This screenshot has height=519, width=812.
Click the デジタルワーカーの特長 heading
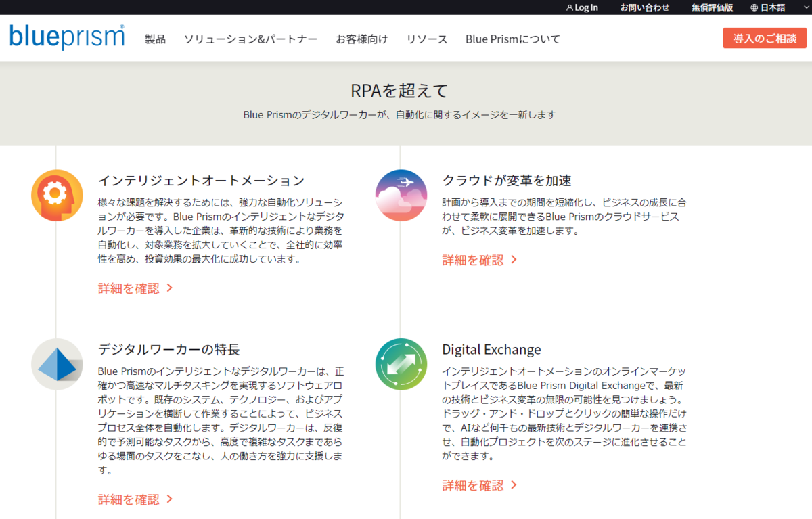(x=169, y=350)
